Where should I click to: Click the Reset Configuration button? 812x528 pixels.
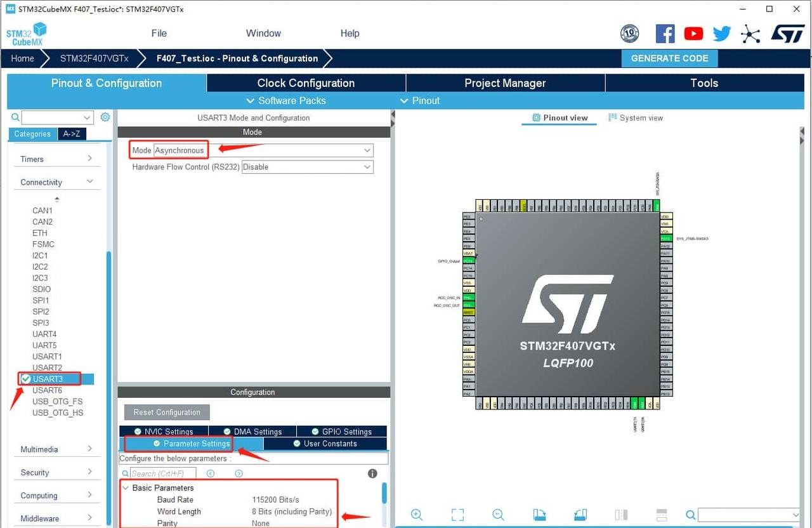pos(166,412)
